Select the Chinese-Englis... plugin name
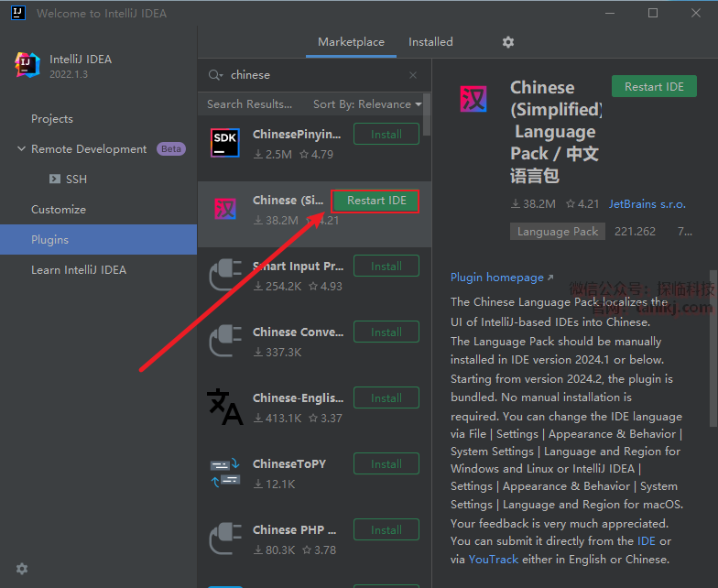This screenshot has height=588, width=718. pos(299,397)
